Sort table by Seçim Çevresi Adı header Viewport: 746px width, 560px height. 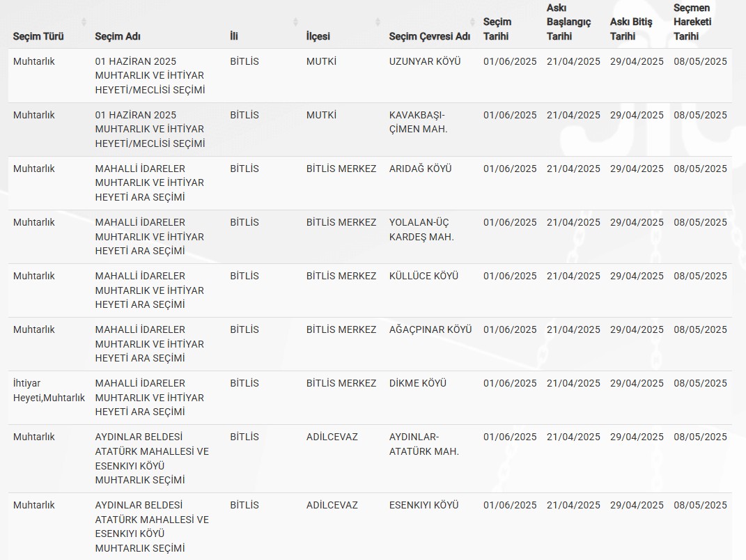tap(429, 36)
